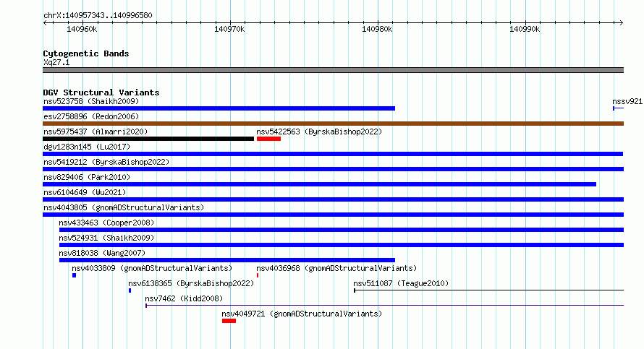Click the brown esv2758896 variant bar
The width and height of the screenshot is (644, 349).
click(x=333, y=124)
